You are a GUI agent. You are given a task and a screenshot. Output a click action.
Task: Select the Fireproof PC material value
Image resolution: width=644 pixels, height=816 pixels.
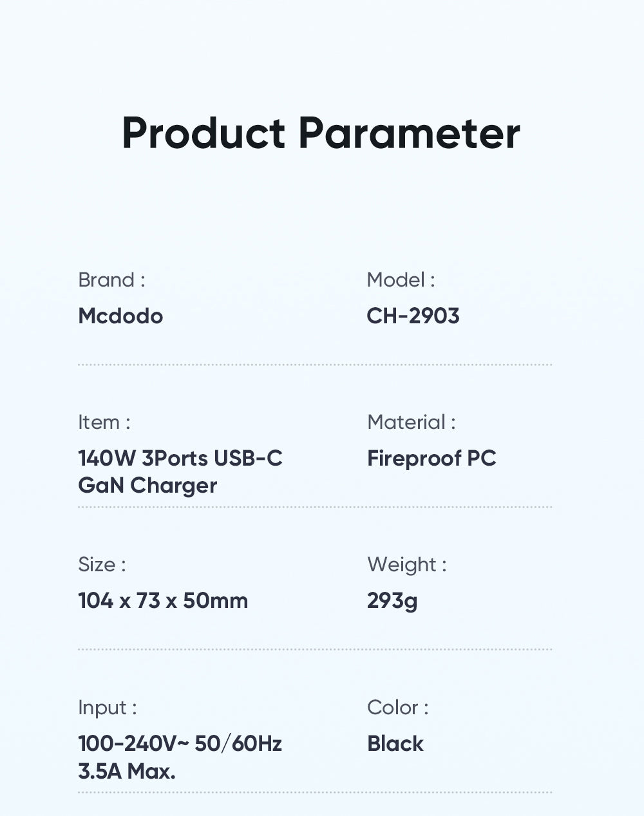pos(431,459)
